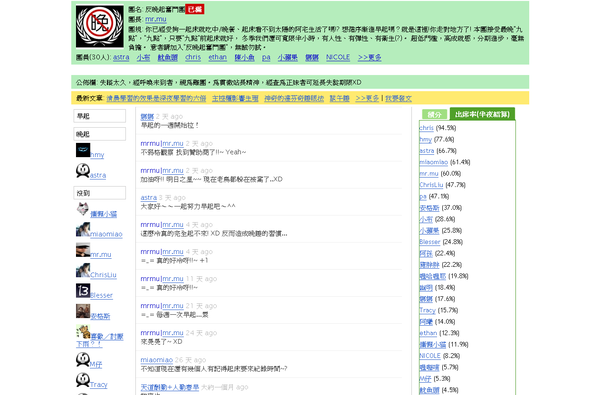Open chris (94.5%) in the attendance list
This screenshot has width=600, height=395.
click(426, 128)
